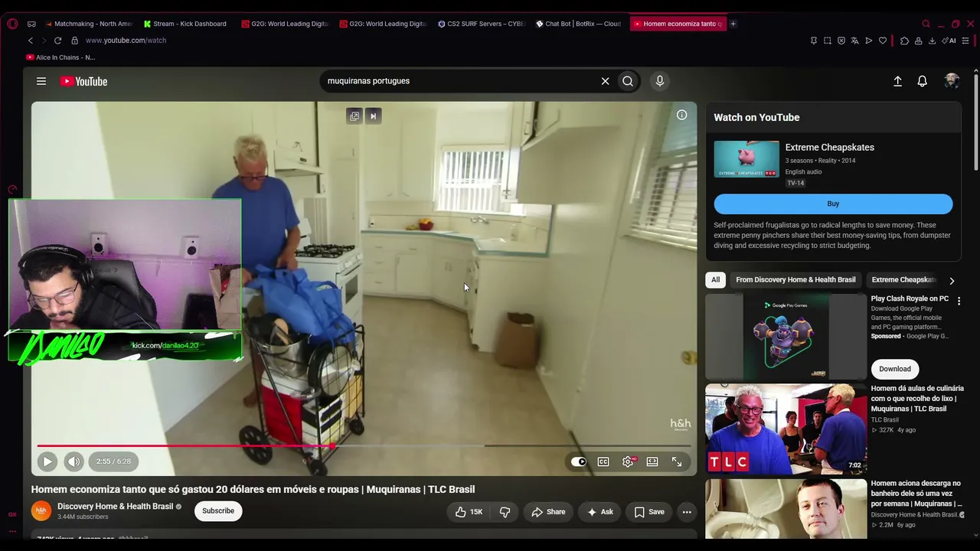
Task: Open the Clash Royale sponsored thumbnail
Action: (x=786, y=337)
